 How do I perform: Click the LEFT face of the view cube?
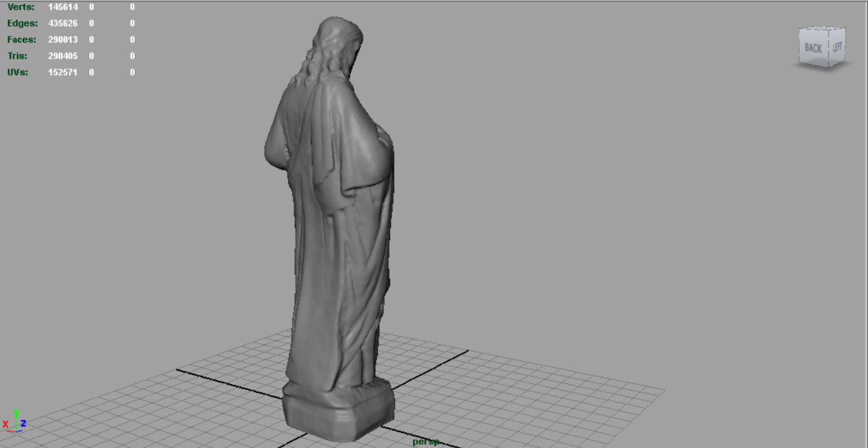pyautogui.click(x=837, y=47)
